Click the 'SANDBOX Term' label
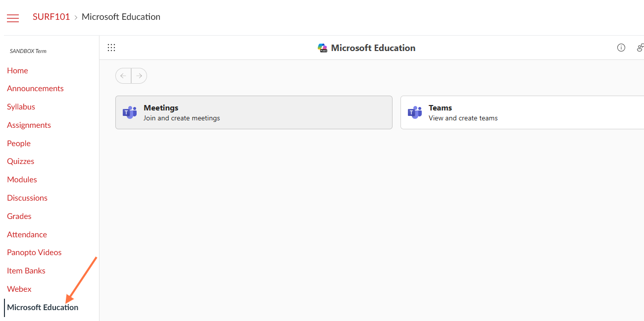The width and height of the screenshot is (644, 321). tap(28, 51)
